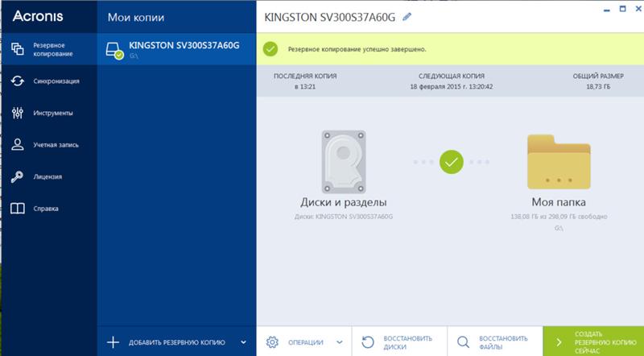Click the green success checkmark in the status banner
The height and width of the screenshot is (356, 644).
[270, 49]
